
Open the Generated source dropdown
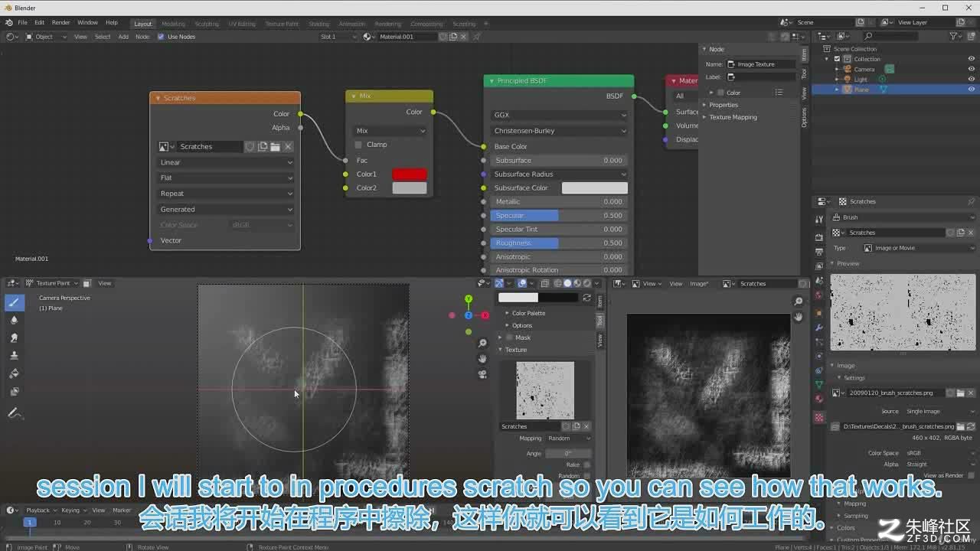pos(226,209)
